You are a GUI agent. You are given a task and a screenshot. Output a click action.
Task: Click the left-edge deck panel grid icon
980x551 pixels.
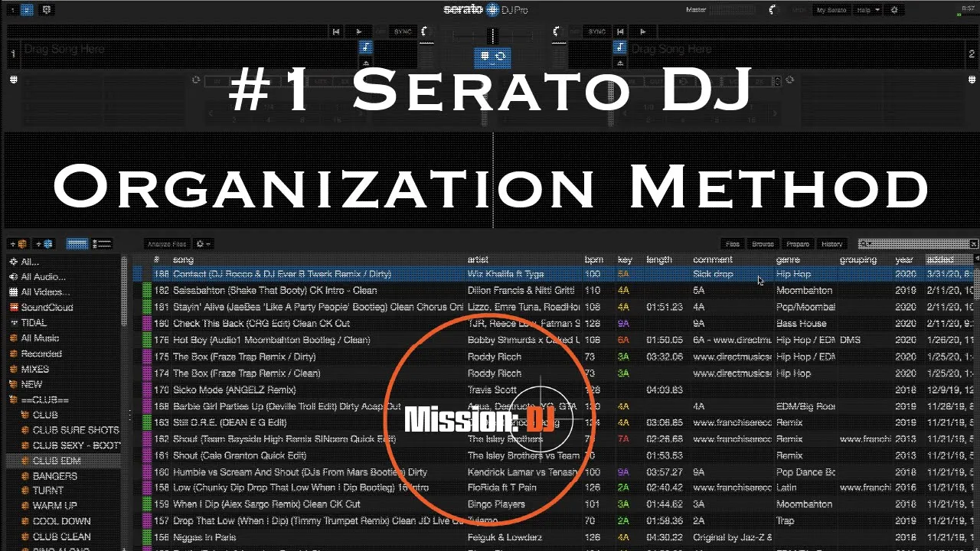13,80
